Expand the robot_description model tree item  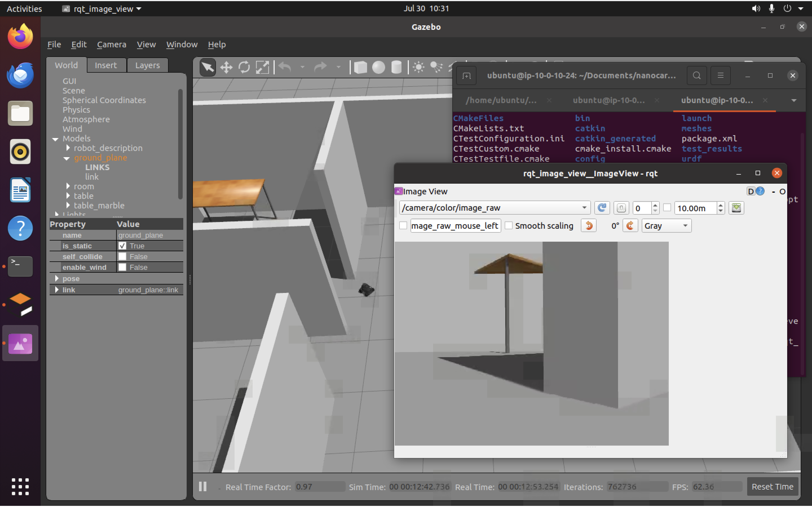coord(68,148)
